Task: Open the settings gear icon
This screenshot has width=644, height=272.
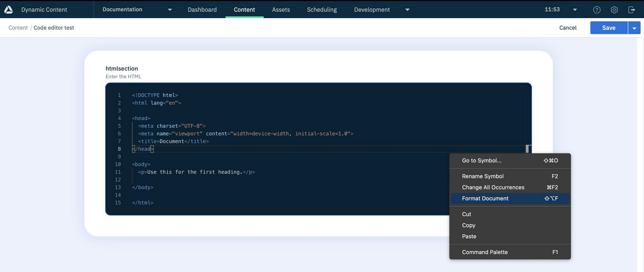Action: [x=614, y=10]
